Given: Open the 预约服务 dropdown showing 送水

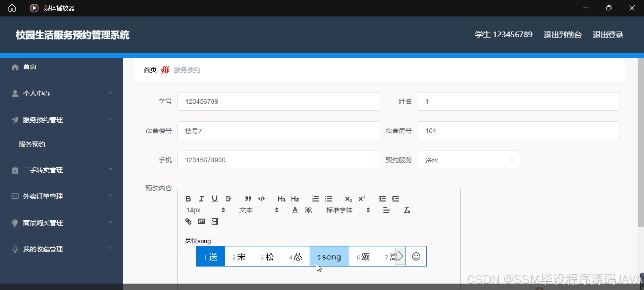Looking at the screenshot, I should [x=469, y=160].
